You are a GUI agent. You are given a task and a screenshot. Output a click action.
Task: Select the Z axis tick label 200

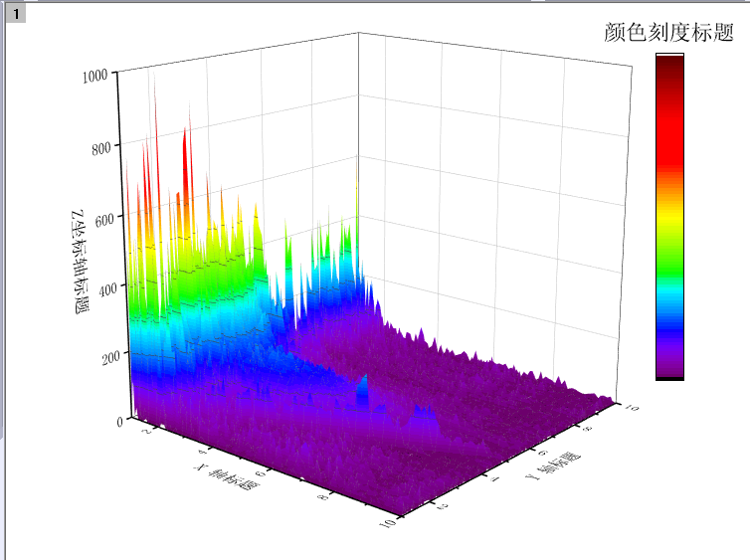point(111,357)
